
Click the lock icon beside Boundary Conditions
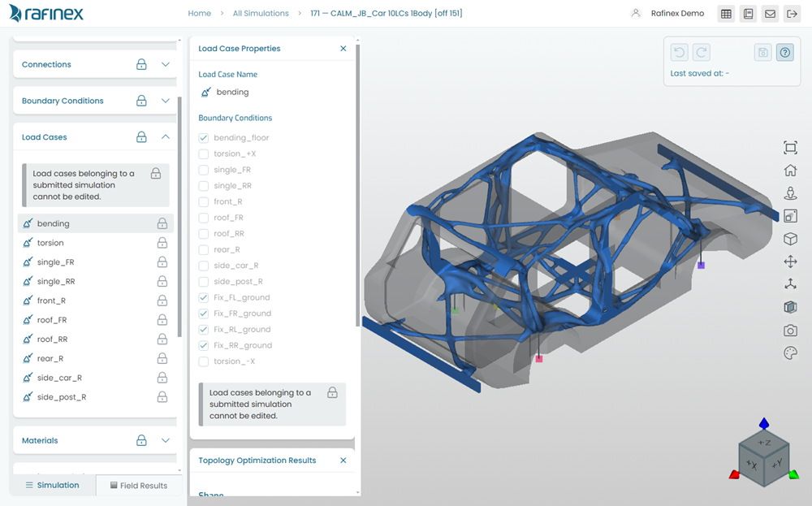click(141, 101)
